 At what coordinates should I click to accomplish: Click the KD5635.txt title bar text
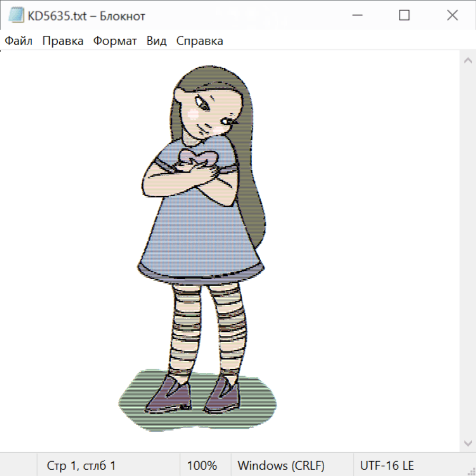tap(86, 16)
